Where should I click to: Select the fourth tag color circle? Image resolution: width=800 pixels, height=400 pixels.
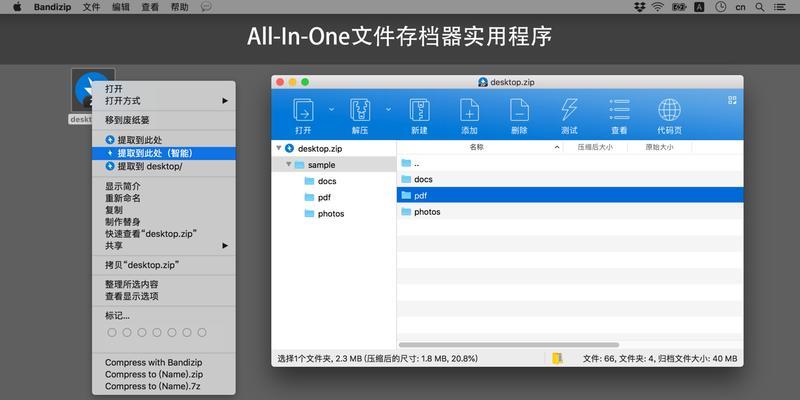tap(157, 333)
